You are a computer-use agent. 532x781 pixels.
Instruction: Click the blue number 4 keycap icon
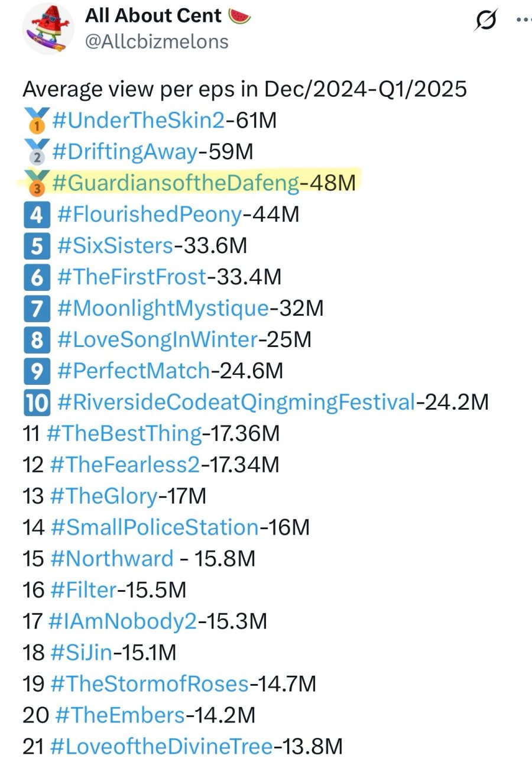(x=37, y=215)
